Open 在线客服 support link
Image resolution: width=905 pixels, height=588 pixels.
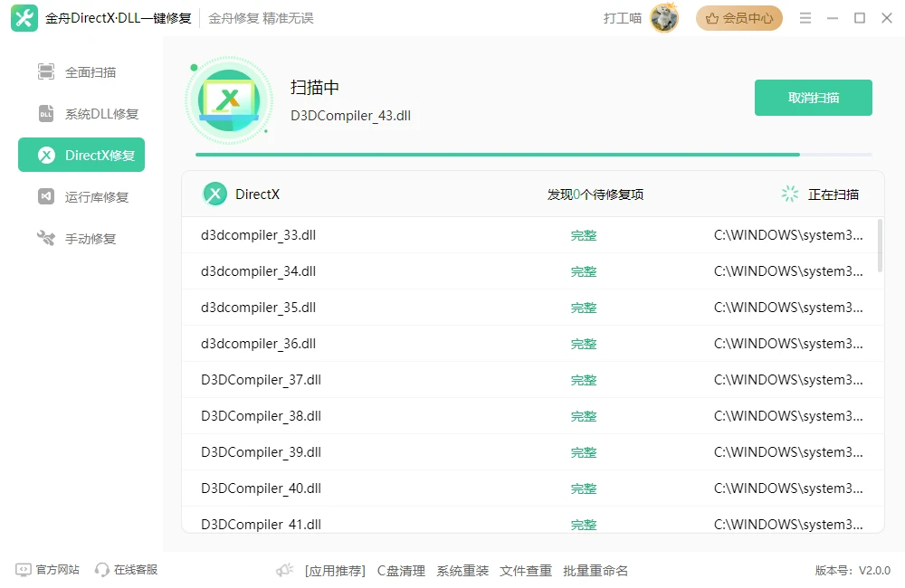[x=127, y=570]
